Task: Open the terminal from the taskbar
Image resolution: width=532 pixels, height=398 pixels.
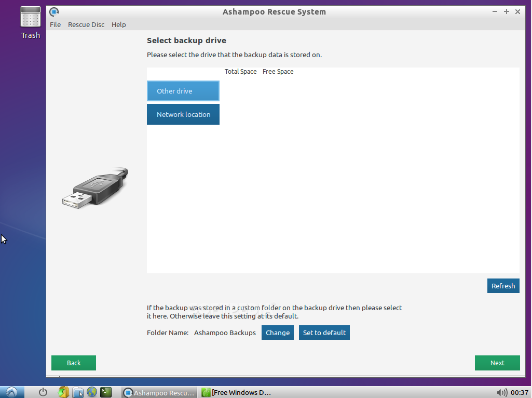Action: tap(106, 392)
